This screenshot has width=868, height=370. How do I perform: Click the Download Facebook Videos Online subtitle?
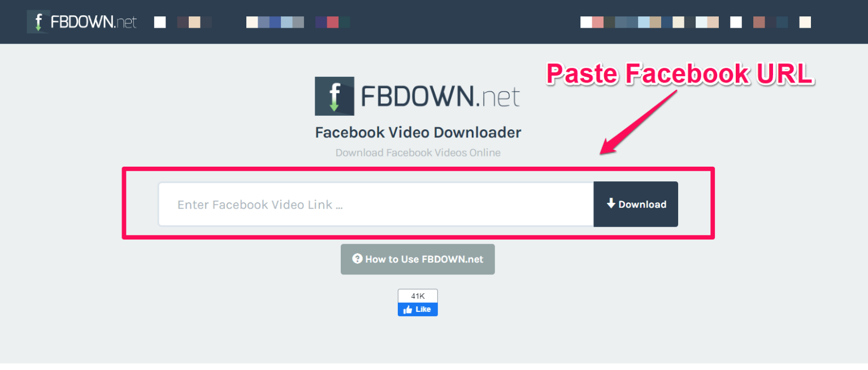[x=418, y=153]
